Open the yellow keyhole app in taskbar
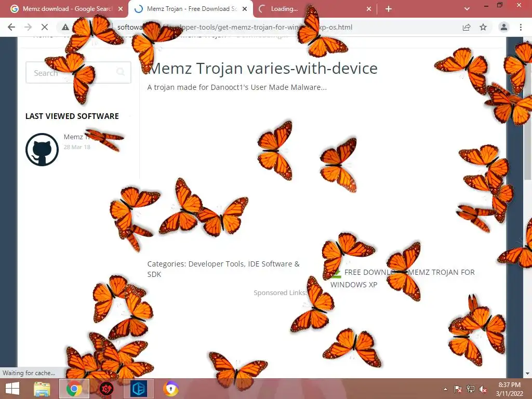The width and height of the screenshot is (532, 399). point(170,389)
